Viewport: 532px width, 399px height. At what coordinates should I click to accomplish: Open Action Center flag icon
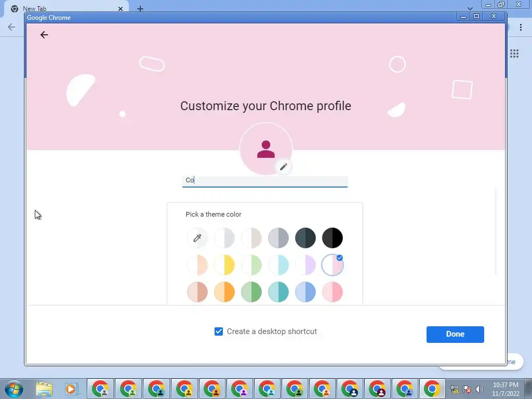click(x=467, y=389)
